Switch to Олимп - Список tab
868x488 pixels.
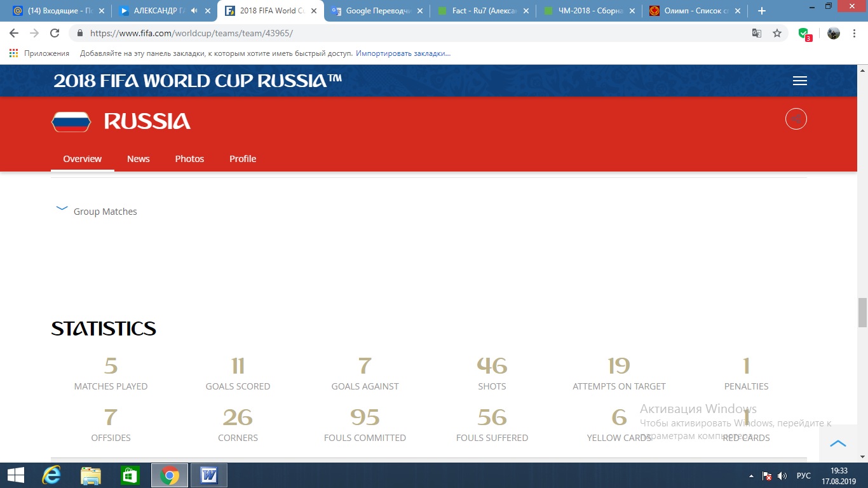tap(694, 11)
